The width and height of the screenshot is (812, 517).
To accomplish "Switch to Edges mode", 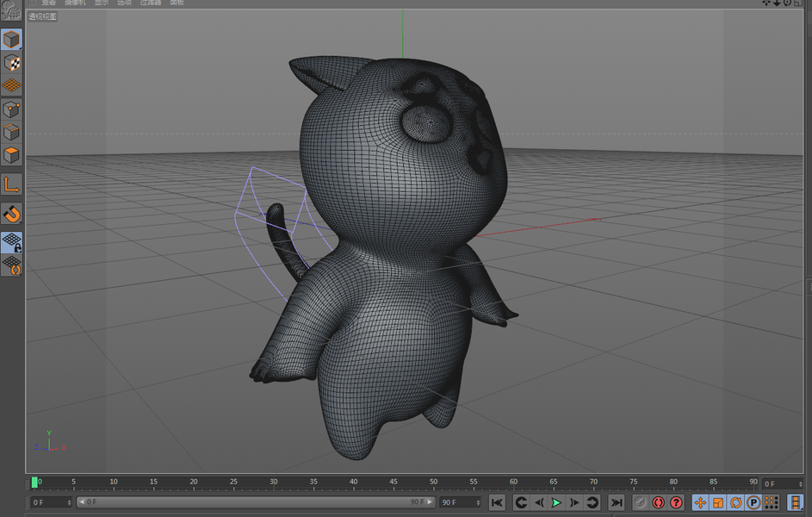I will pos(11,132).
